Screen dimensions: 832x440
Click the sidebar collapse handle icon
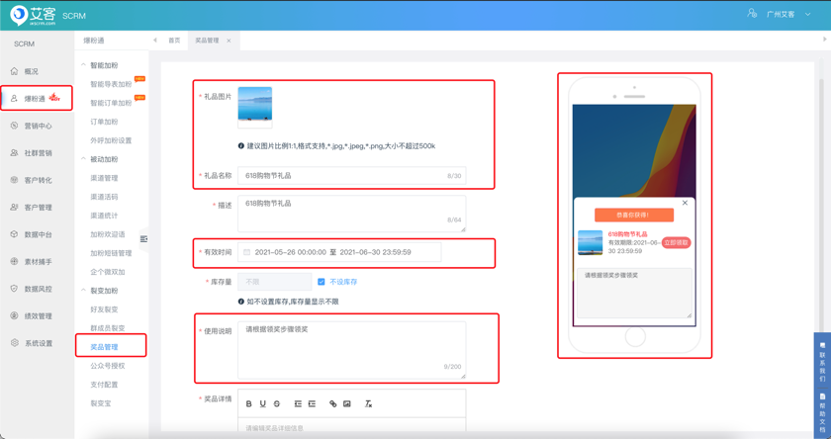click(143, 238)
